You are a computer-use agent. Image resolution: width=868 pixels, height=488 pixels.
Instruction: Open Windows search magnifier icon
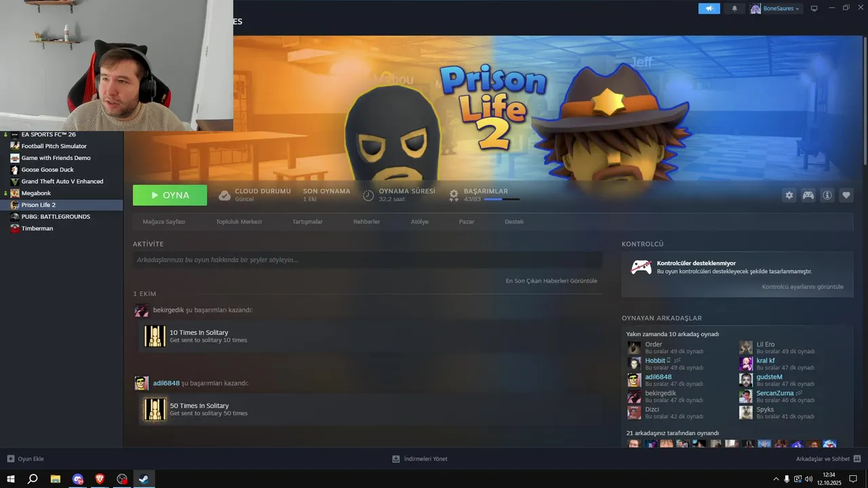pos(33,479)
